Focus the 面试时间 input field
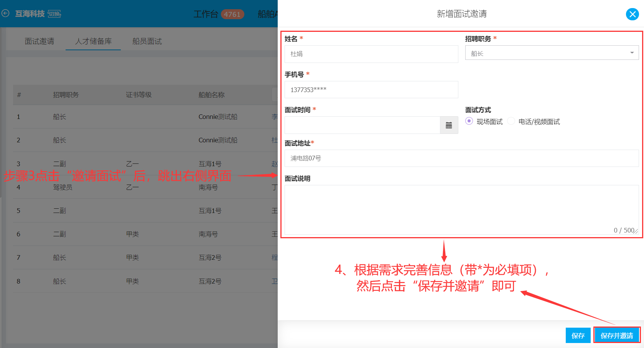 [x=362, y=125]
